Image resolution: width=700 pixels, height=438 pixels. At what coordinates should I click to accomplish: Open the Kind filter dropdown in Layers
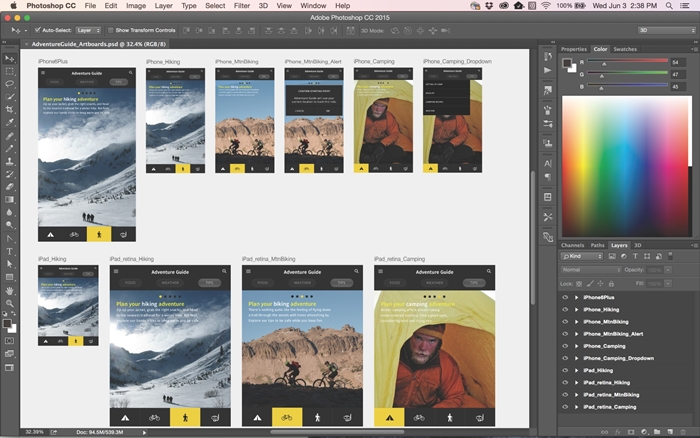(582, 256)
